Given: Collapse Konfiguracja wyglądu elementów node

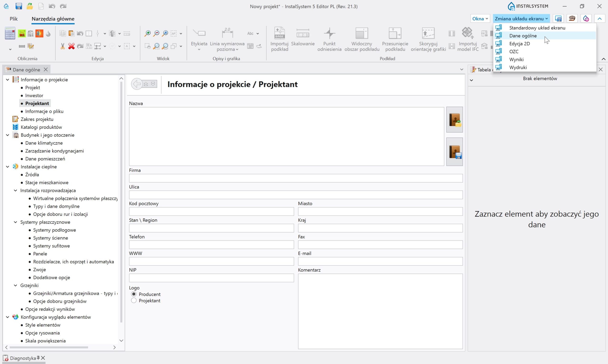Looking at the screenshot, I should (x=8, y=317).
